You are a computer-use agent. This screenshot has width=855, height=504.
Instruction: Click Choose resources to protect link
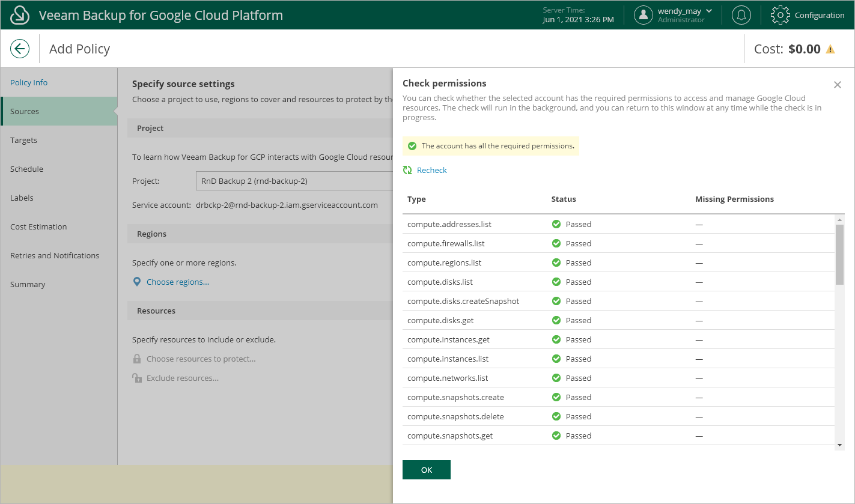[201, 359]
